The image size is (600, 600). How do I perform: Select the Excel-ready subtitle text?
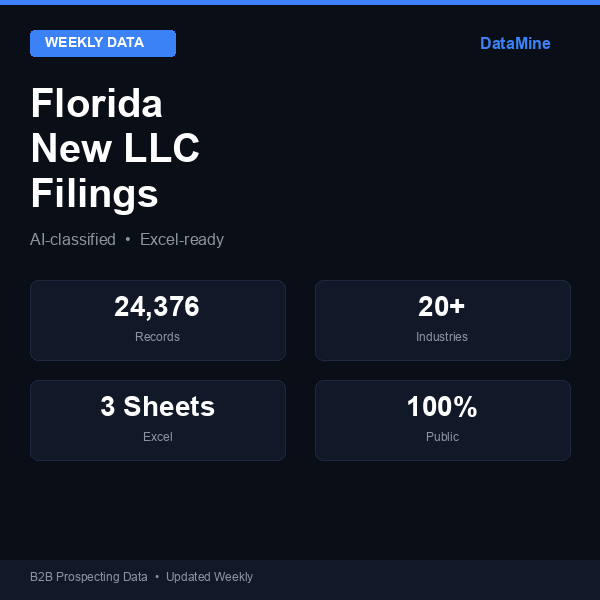coord(182,240)
